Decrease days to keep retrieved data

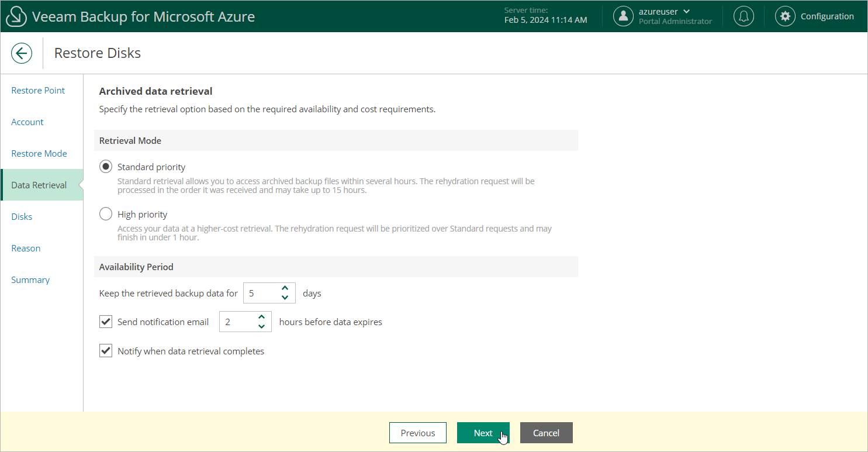[285, 298]
